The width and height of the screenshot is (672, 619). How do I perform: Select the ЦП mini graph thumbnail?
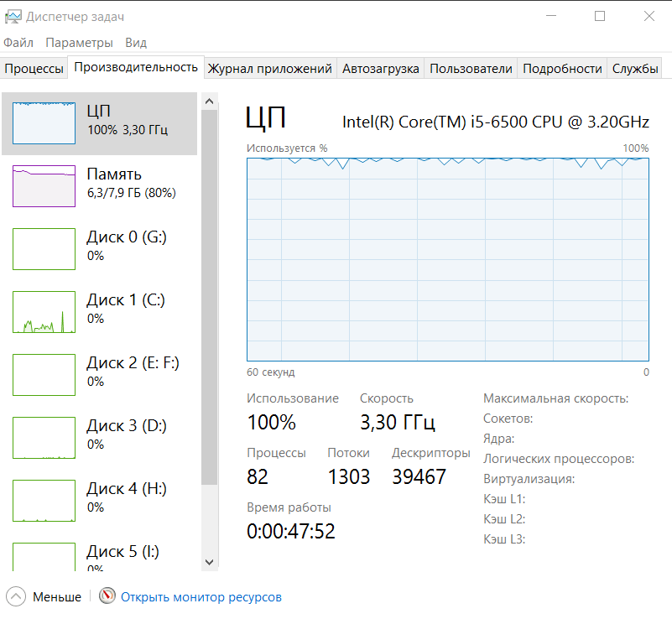pyautogui.click(x=44, y=123)
